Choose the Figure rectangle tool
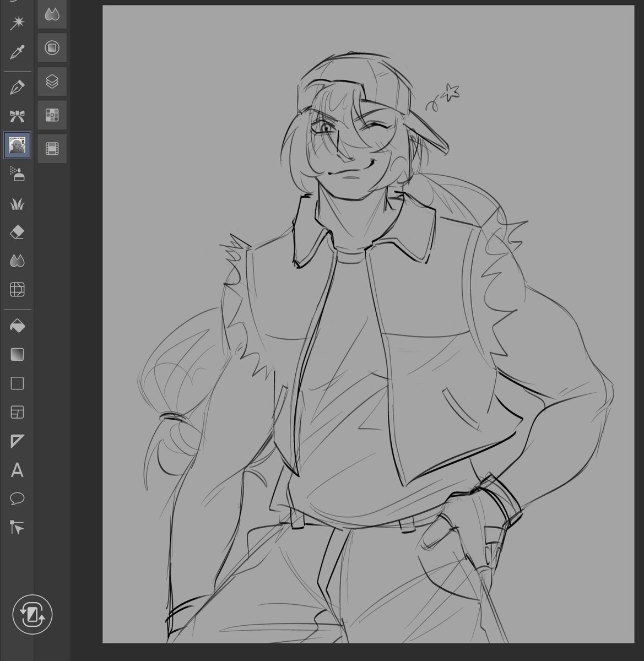 click(17, 383)
